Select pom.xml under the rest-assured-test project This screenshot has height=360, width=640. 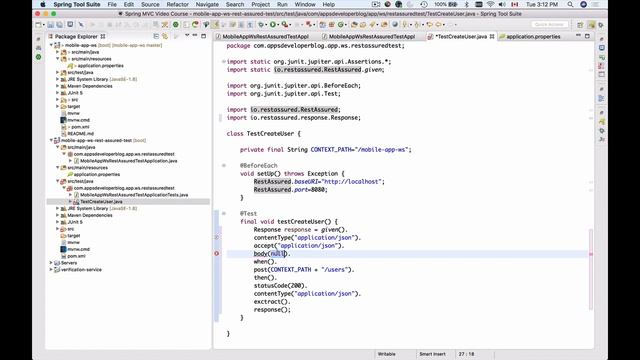tap(76, 256)
